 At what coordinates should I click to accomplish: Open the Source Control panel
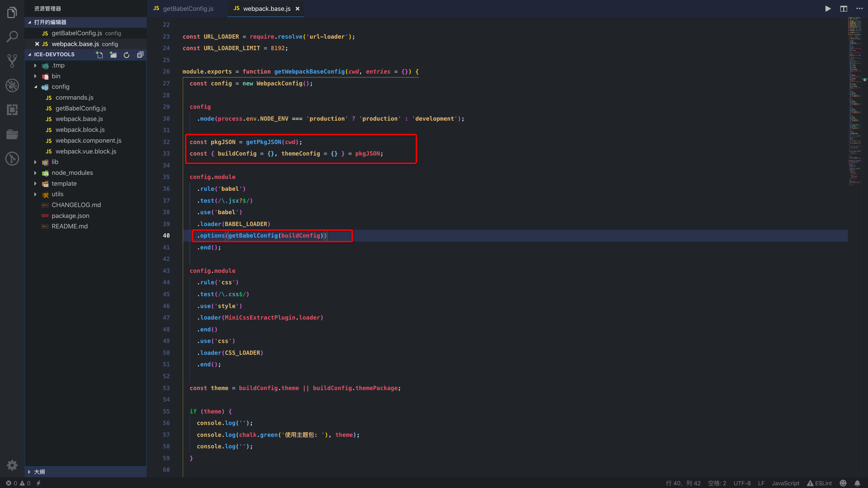[12, 61]
